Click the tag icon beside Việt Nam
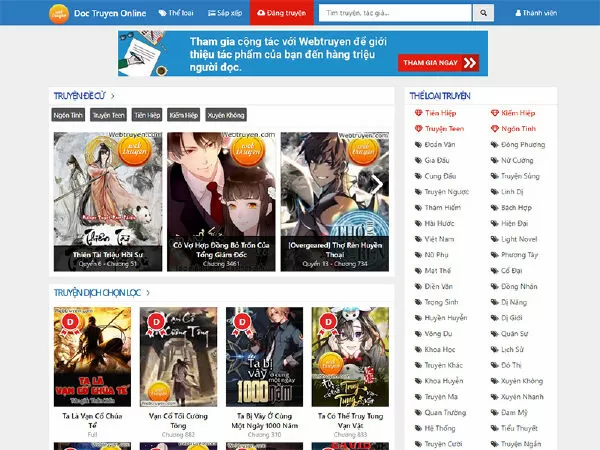 pos(418,239)
